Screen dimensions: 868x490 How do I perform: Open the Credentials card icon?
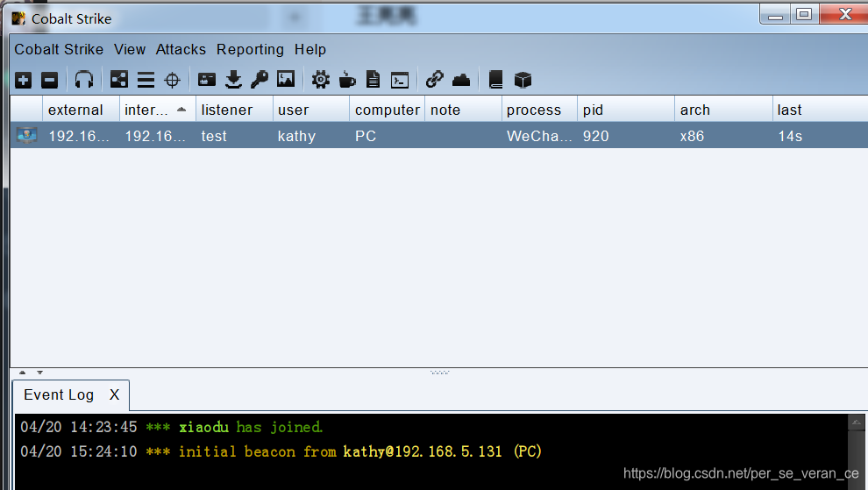(x=207, y=80)
